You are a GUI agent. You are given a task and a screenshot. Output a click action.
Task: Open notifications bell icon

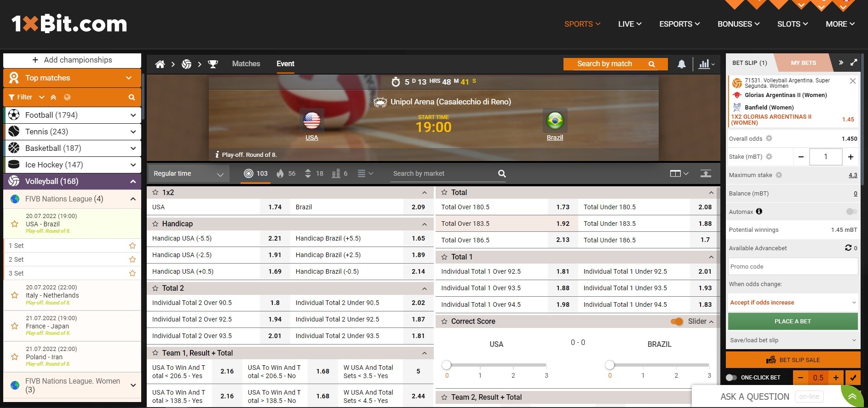tap(681, 64)
